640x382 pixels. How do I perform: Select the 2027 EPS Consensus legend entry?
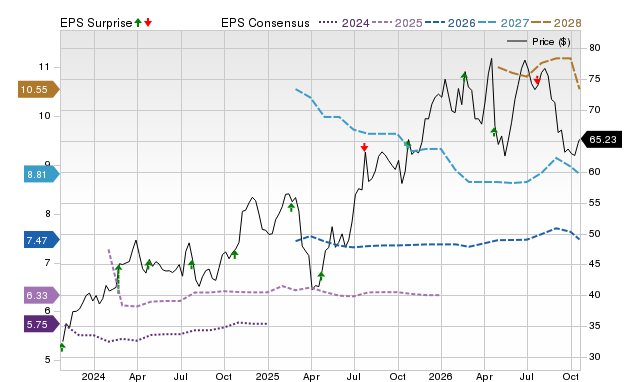(503, 23)
